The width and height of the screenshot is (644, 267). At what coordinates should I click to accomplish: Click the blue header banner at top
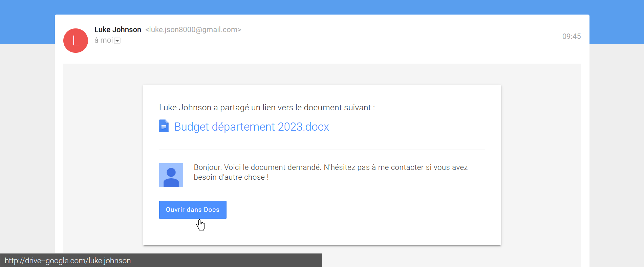(322, 7)
